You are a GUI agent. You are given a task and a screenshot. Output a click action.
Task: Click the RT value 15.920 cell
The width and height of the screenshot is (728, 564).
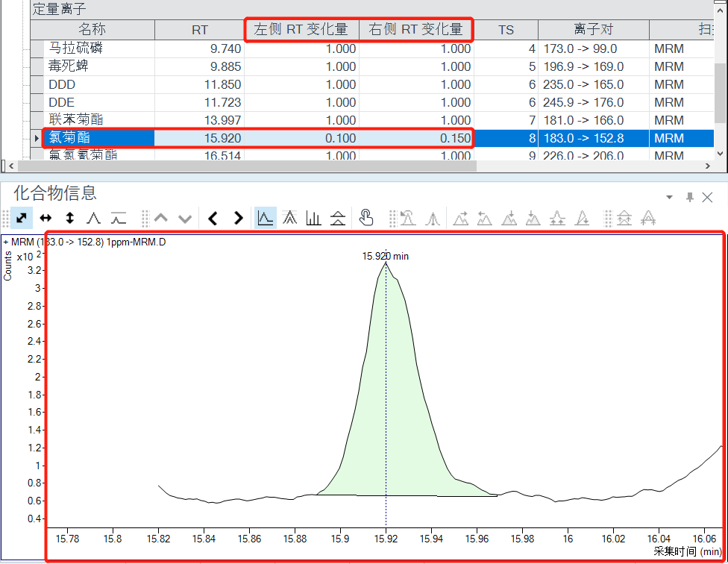200,138
